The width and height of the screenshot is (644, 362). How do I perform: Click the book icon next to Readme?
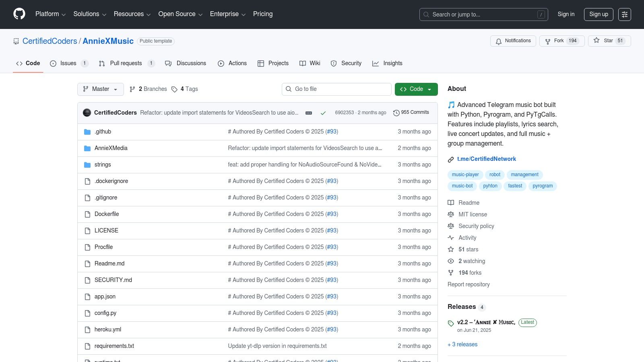[x=451, y=203]
